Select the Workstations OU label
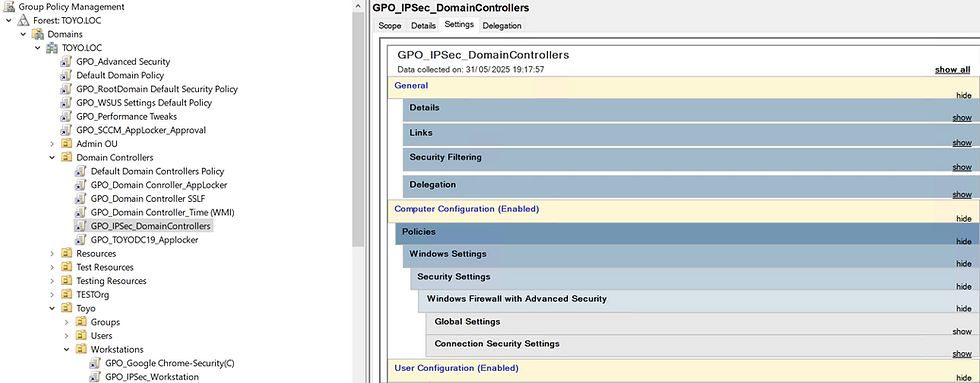 click(x=117, y=349)
